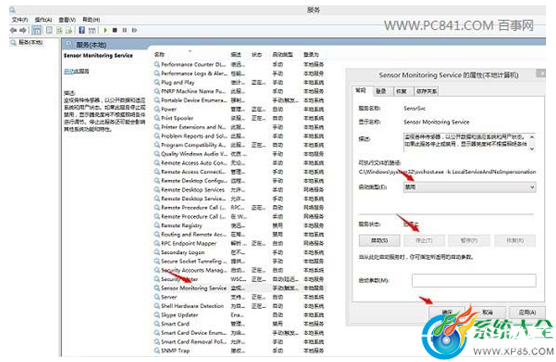Screen dimensions: 556x362
Task: Select the Sensor Monitoring Service row
Action: (239, 288)
